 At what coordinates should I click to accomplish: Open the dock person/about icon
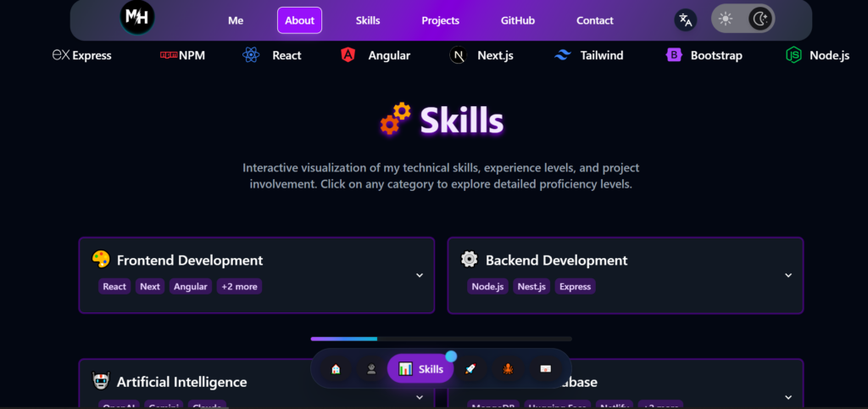[x=371, y=369]
